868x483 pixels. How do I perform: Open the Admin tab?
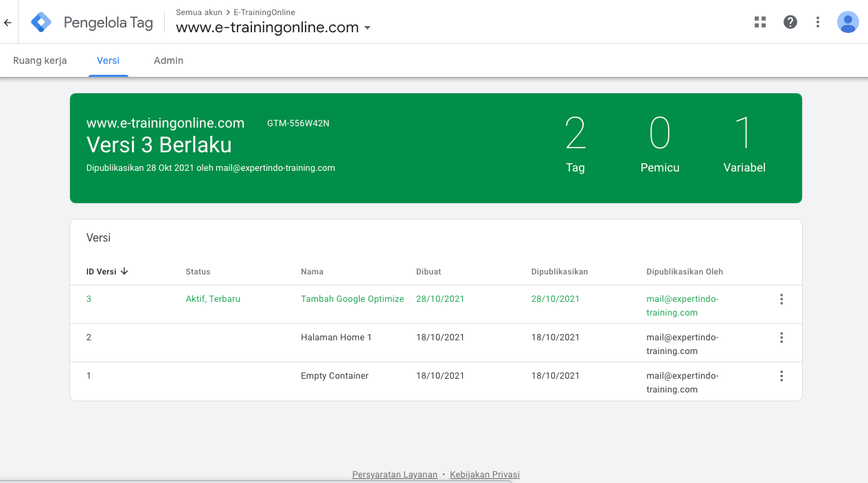click(168, 60)
